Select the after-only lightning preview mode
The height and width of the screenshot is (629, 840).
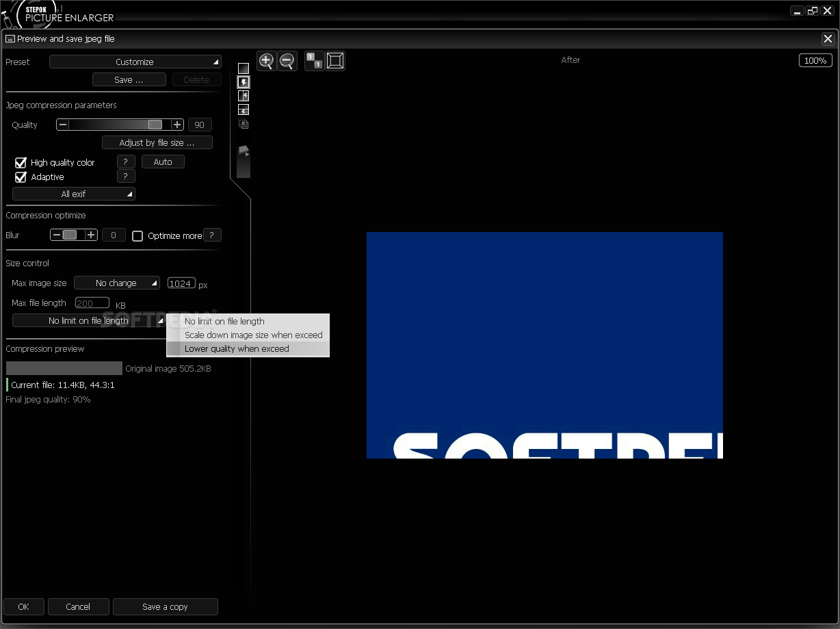(x=244, y=82)
